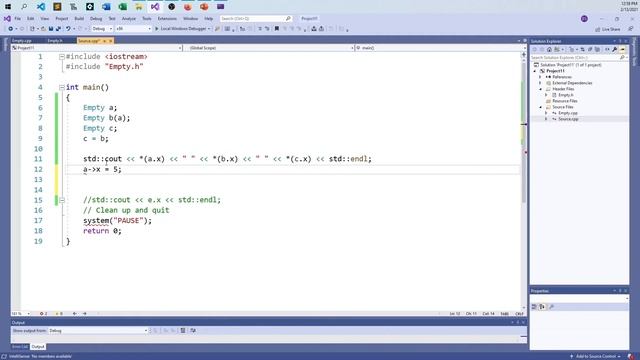Click the New Project toolbar icon
640x360 pixels.
[32, 29]
